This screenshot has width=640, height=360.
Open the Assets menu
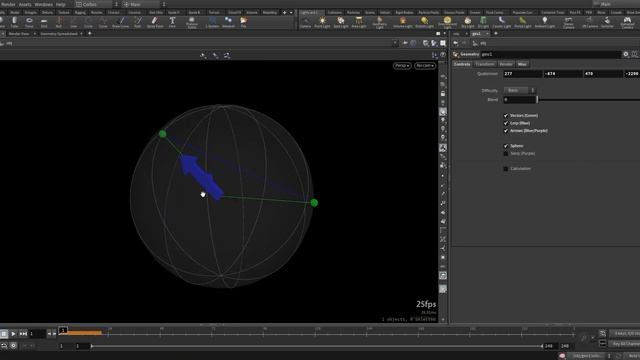tap(25, 4)
